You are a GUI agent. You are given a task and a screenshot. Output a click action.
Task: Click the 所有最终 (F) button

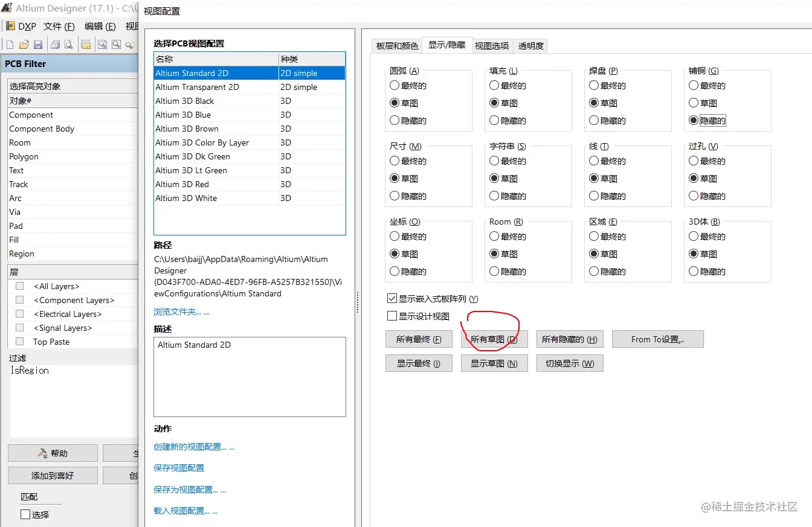pyautogui.click(x=419, y=339)
